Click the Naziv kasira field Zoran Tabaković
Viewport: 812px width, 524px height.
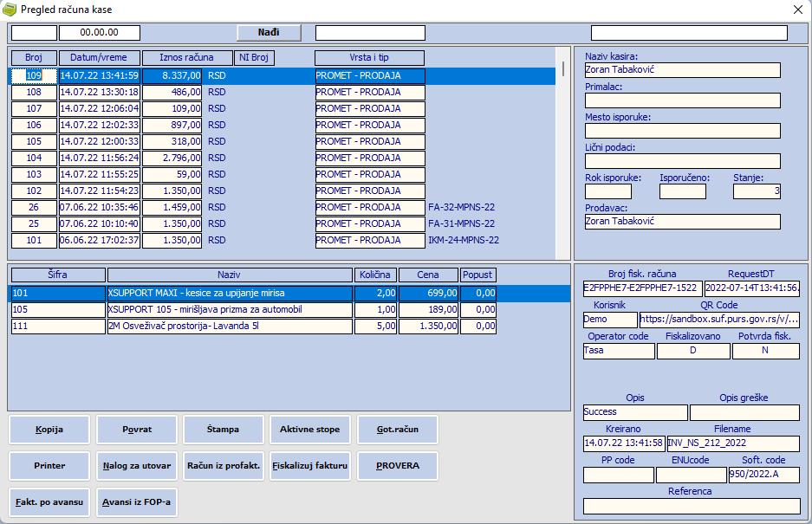coord(683,70)
